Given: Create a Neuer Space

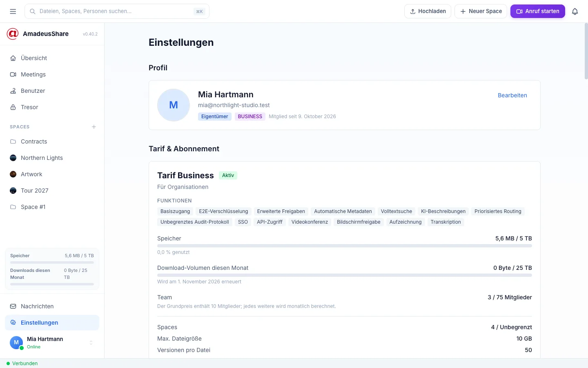Looking at the screenshot, I should pyautogui.click(x=481, y=11).
